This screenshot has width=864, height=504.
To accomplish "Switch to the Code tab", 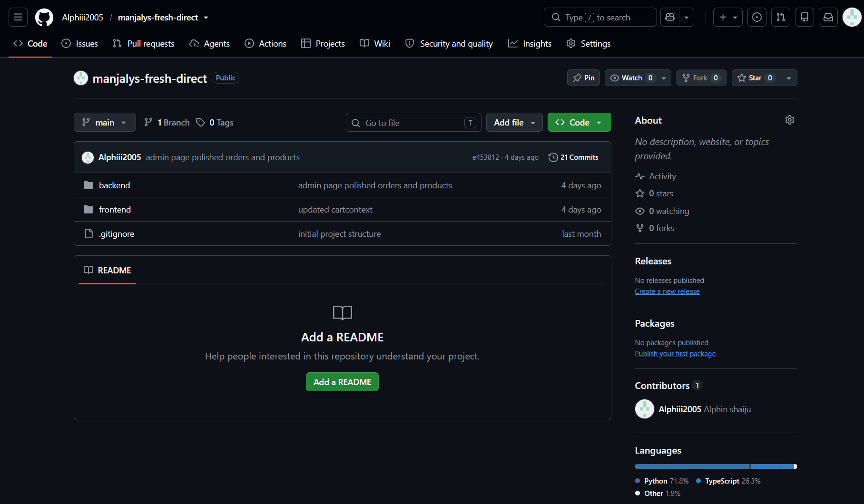I will pyautogui.click(x=30, y=44).
